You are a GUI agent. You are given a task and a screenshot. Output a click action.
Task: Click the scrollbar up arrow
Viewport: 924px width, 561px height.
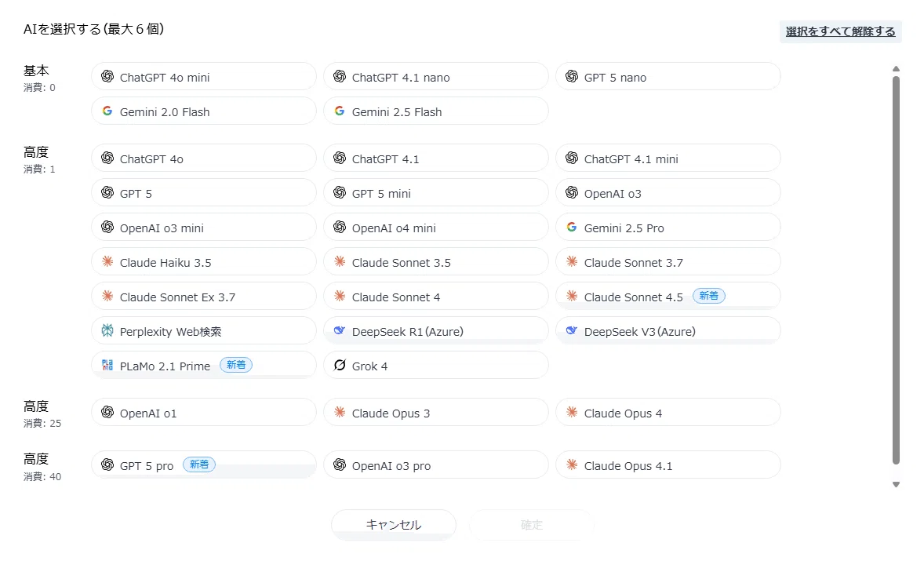coord(897,69)
